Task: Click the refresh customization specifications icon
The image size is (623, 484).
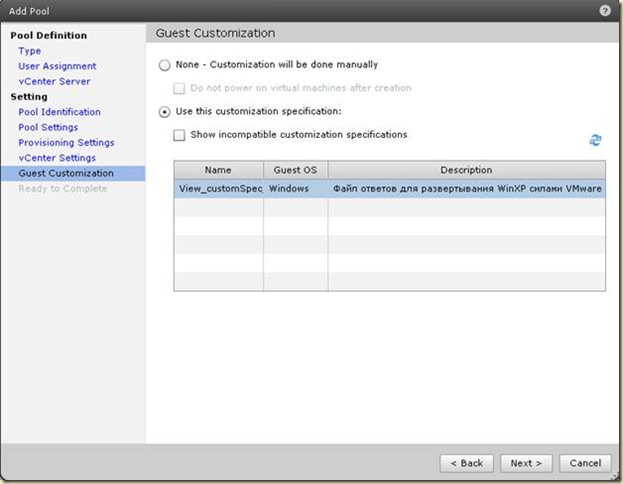Action: (x=595, y=141)
